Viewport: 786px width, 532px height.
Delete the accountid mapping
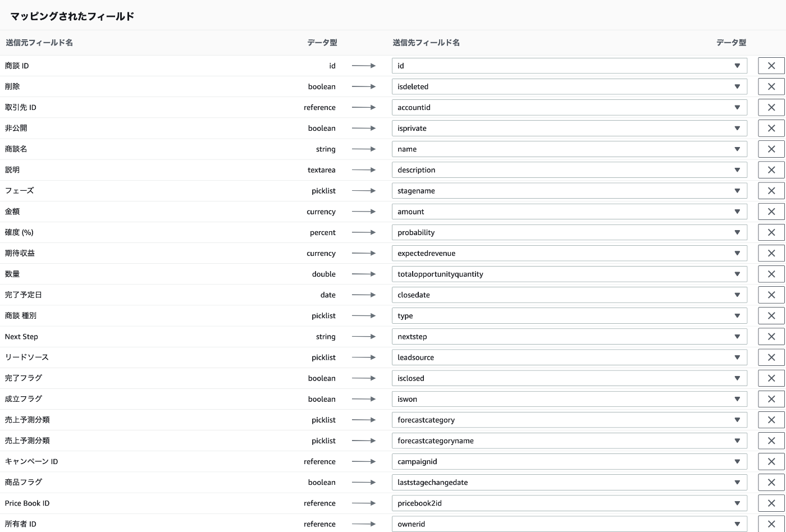[771, 107]
